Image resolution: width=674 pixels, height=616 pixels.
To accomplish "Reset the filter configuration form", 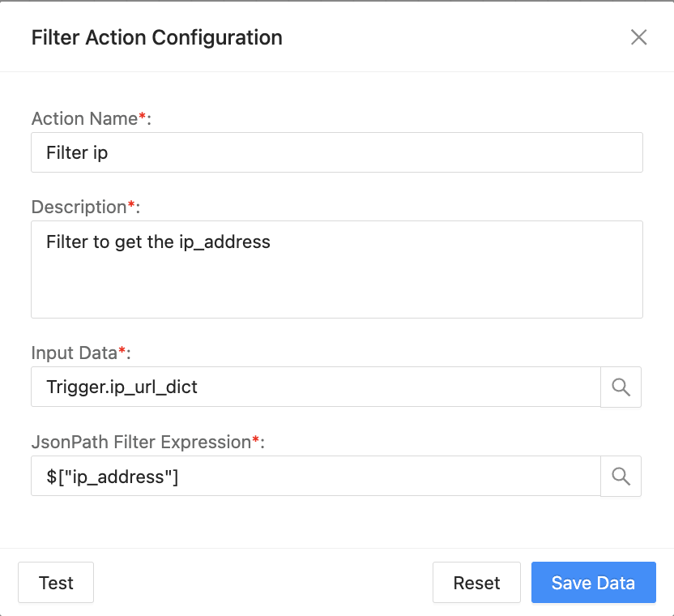I will point(476,583).
